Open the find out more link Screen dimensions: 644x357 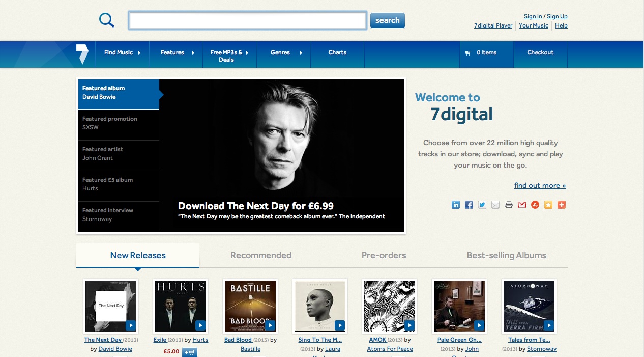click(x=540, y=185)
